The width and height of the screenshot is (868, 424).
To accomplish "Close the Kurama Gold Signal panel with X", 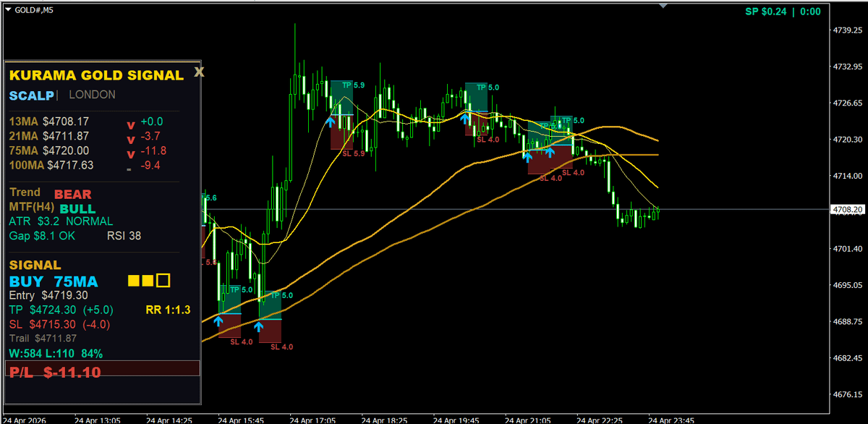I will click(200, 72).
